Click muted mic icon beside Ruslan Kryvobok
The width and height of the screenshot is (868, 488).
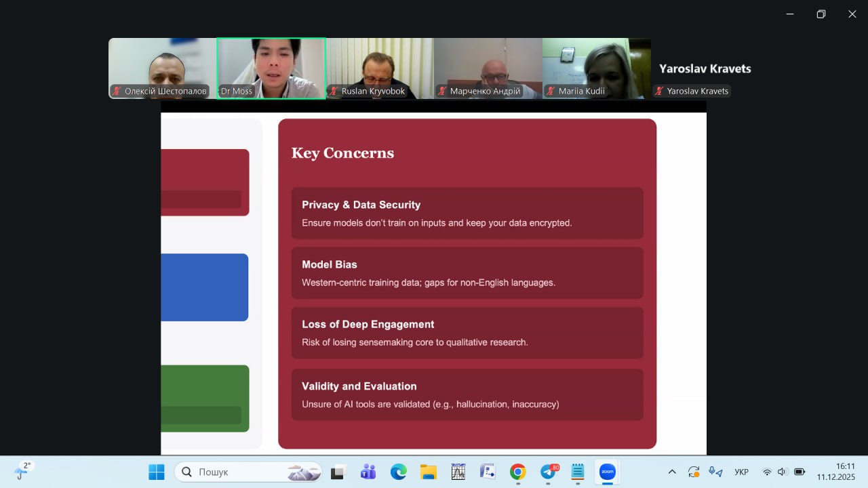(334, 91)
